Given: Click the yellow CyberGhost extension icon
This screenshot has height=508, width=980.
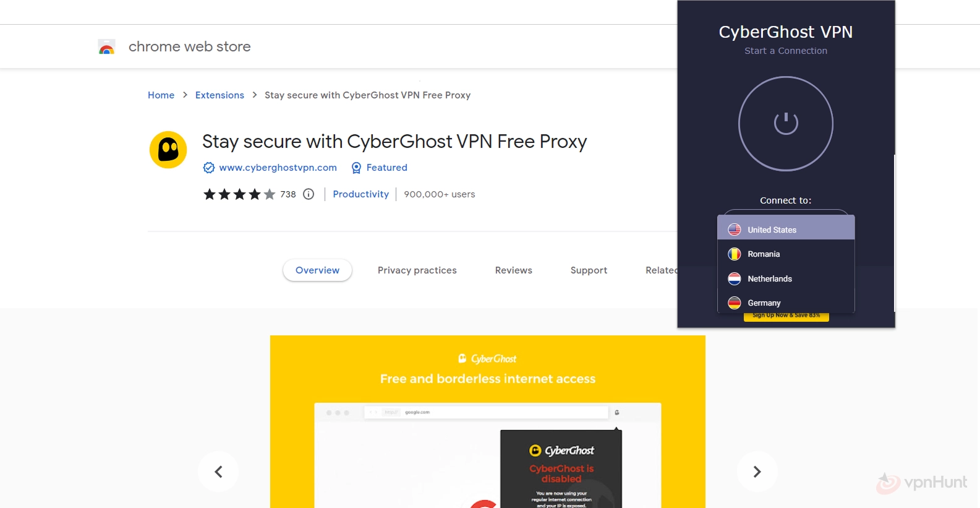Looking at the screenshot, I should (x=168, y=150).
